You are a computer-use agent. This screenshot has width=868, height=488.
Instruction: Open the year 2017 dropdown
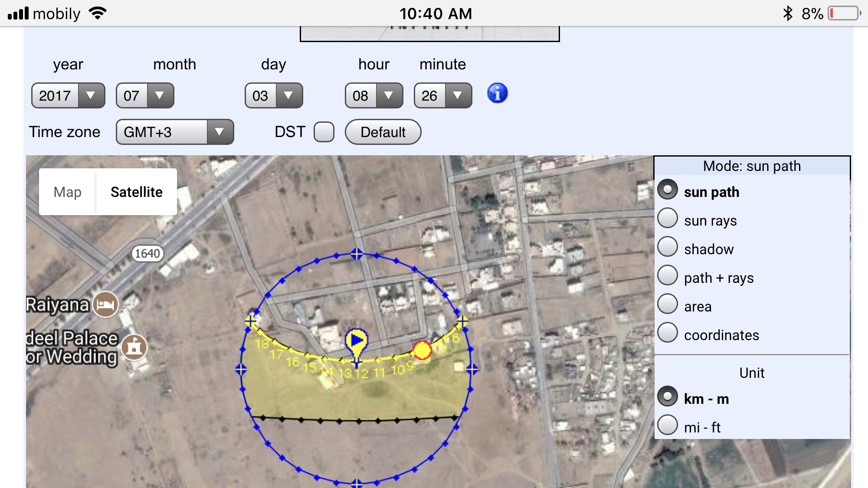coord(68,95)
